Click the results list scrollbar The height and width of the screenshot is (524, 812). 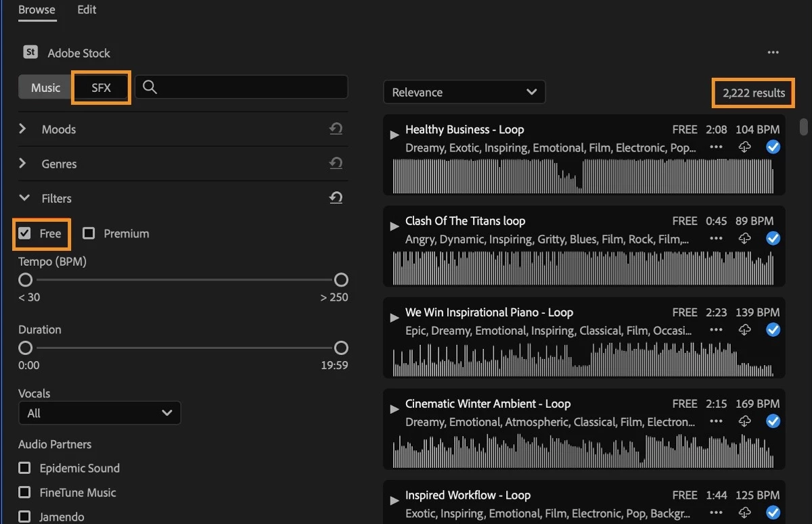(803, 126)
